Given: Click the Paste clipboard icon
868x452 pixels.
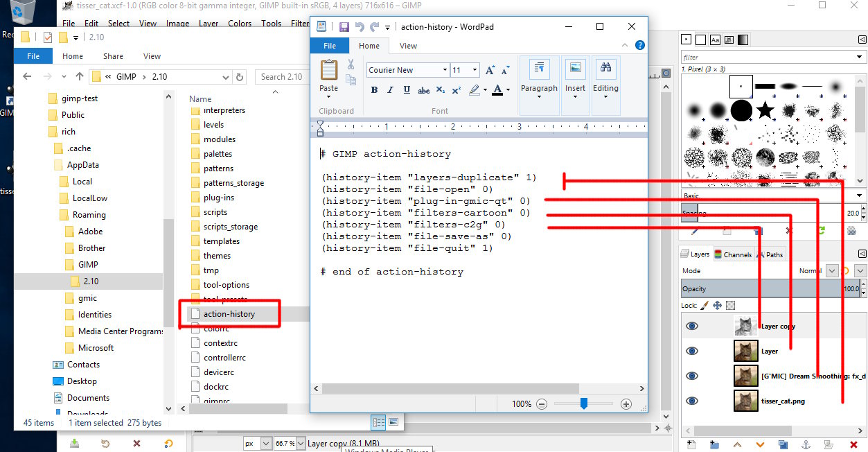Looking at the screenshot, I should (x=329, y=71).
